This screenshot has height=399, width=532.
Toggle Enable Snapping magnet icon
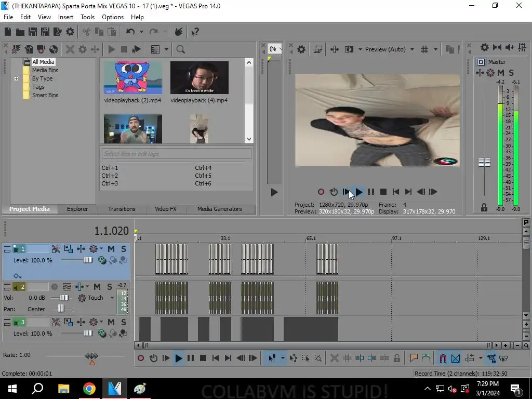pos(443,358)
